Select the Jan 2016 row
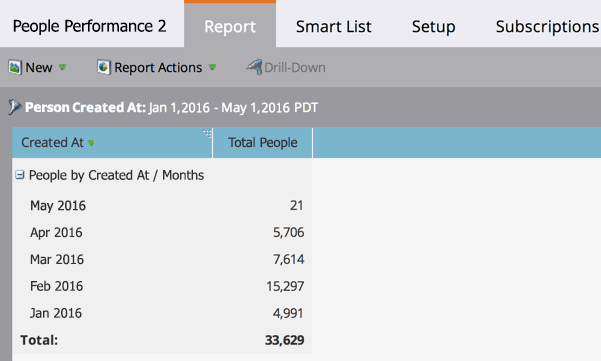Viewport: 601px width, 361px height. click(162, 313)
